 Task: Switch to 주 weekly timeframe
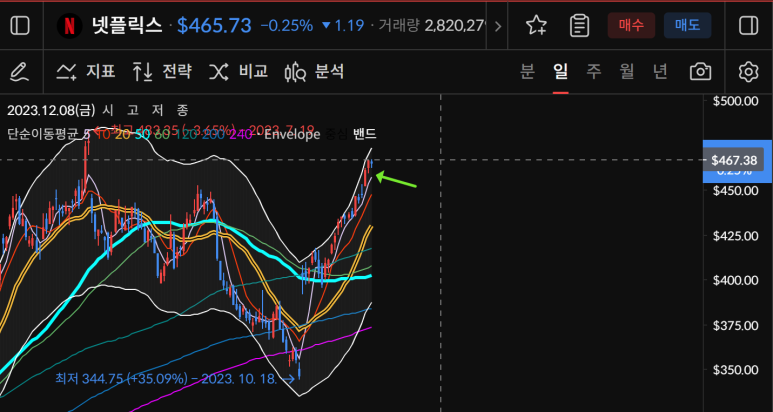click(x=594, y=72)
